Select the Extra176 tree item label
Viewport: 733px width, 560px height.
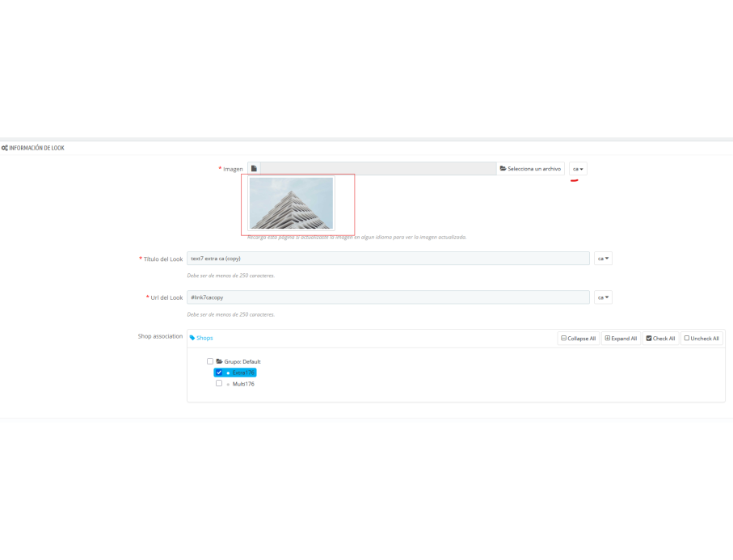(x=243, y=373)
